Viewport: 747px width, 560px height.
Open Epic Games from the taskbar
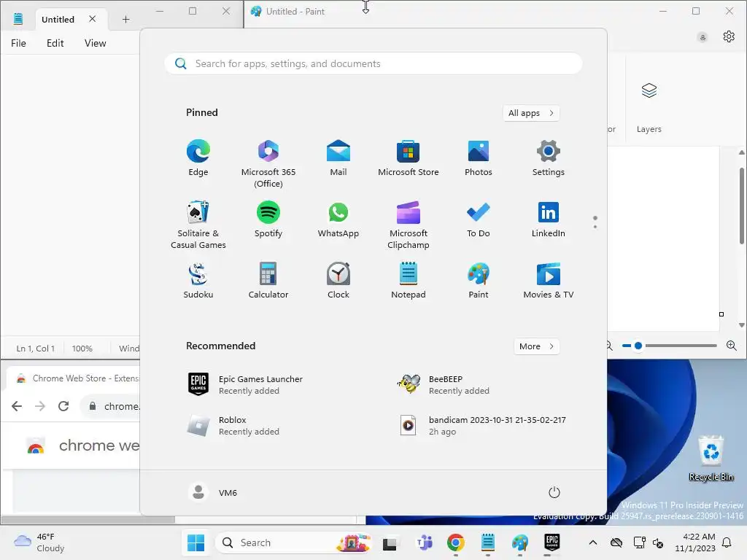(551, 542)
